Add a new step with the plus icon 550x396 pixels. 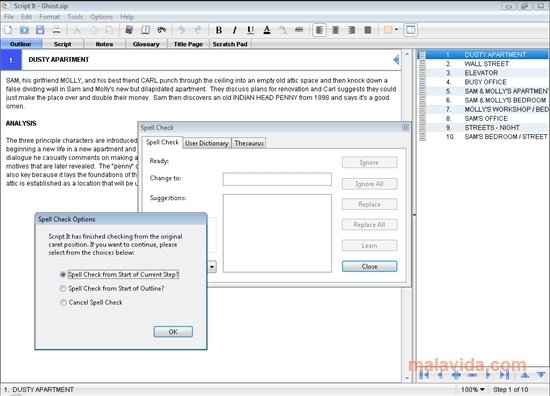456,375
